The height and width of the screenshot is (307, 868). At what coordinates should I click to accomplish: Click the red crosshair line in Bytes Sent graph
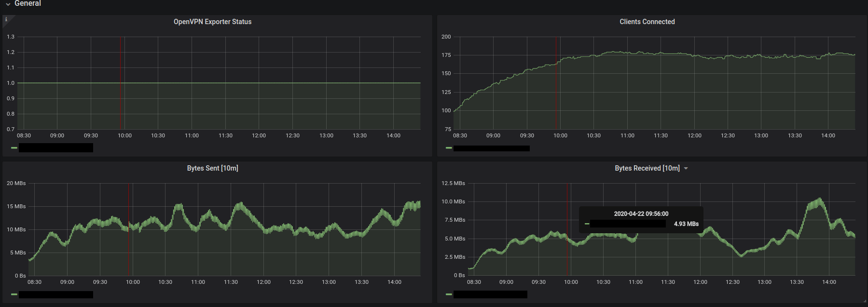tap(129, 229)
